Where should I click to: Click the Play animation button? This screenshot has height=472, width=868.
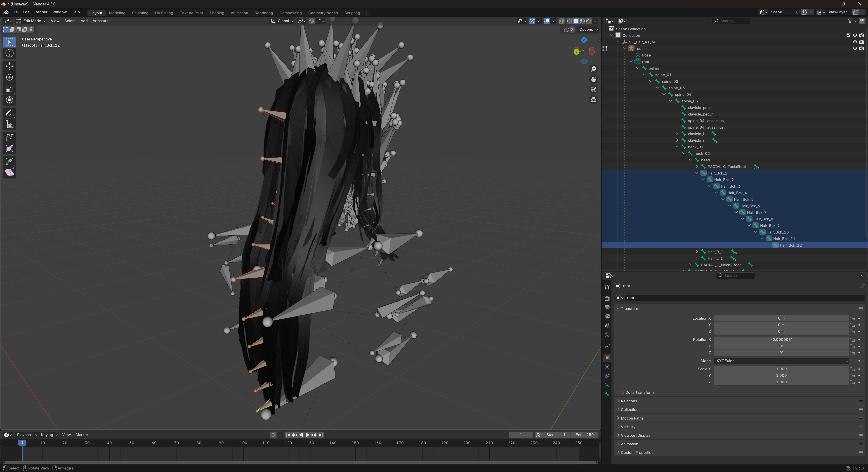(307, 435)
